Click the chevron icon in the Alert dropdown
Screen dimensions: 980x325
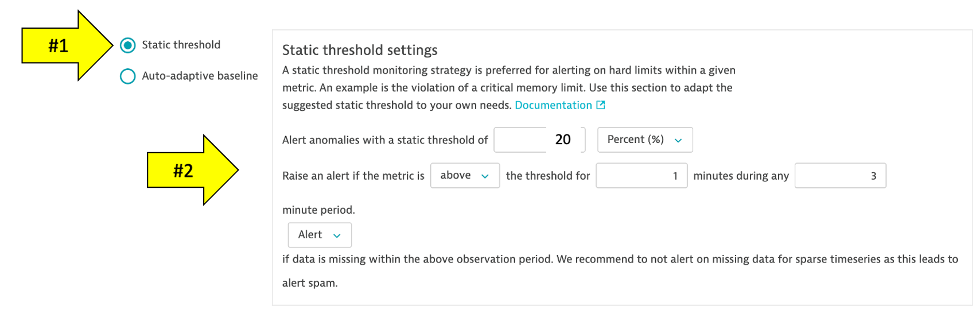click(x=337, y=235)
